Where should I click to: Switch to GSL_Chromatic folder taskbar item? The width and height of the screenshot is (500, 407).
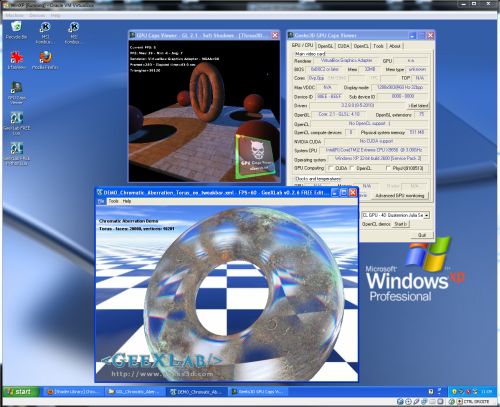[x=135, y=392]
